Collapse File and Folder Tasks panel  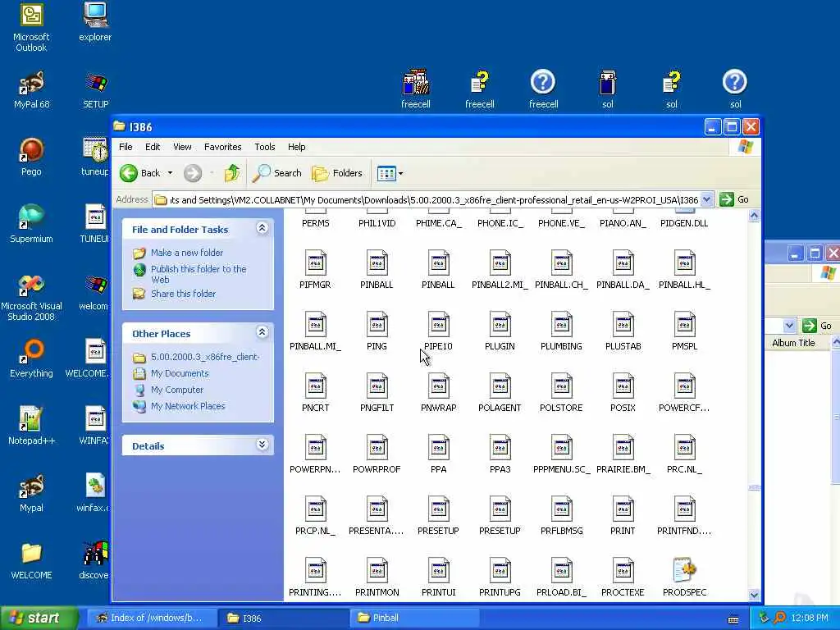[262, 228]
